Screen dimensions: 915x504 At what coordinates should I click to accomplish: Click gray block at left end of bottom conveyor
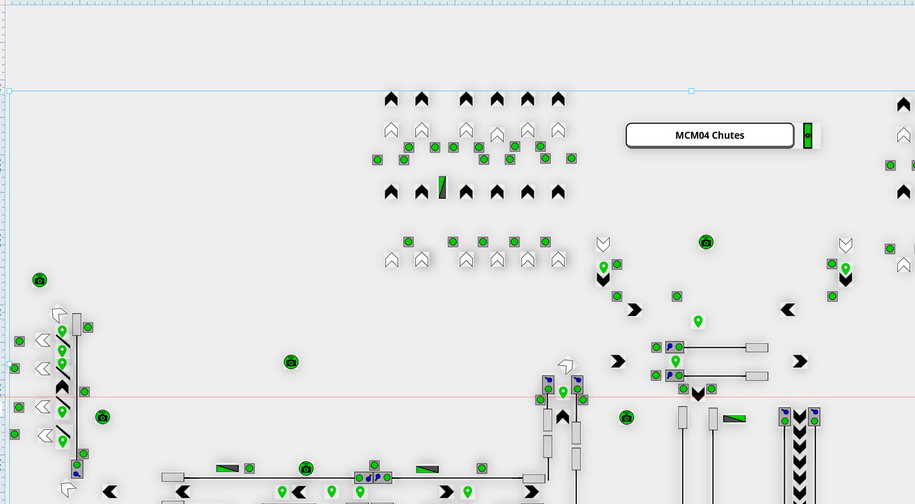click(173, 478)
